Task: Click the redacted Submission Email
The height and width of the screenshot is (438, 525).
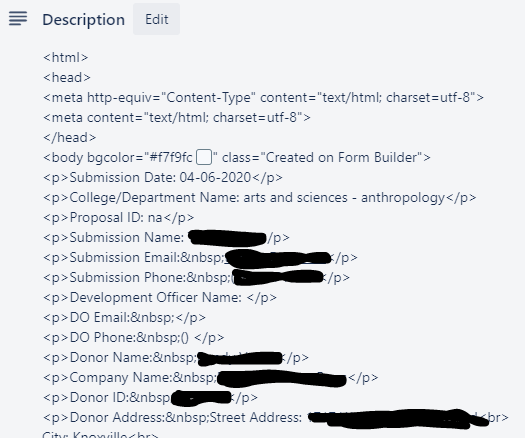Action: coord(278,258)
